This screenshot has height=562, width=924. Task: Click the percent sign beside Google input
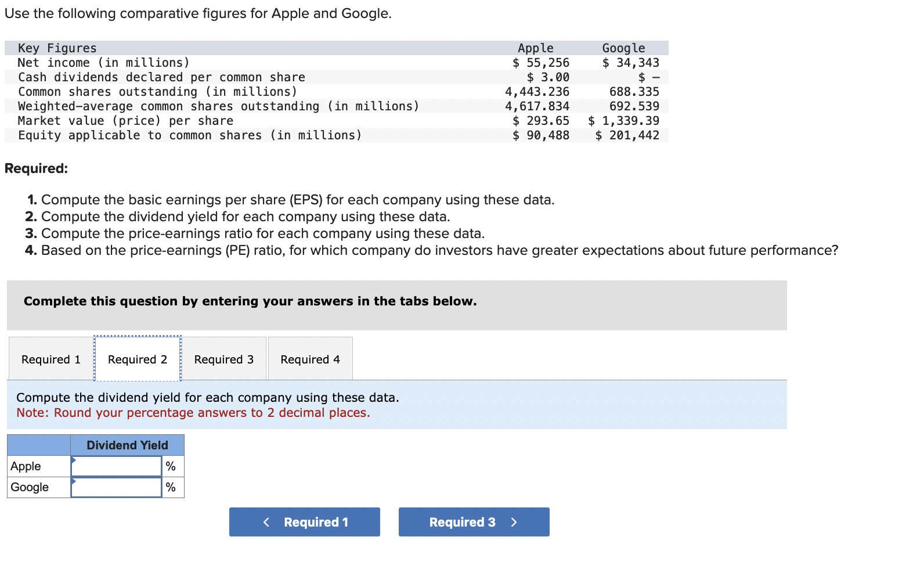171,487
